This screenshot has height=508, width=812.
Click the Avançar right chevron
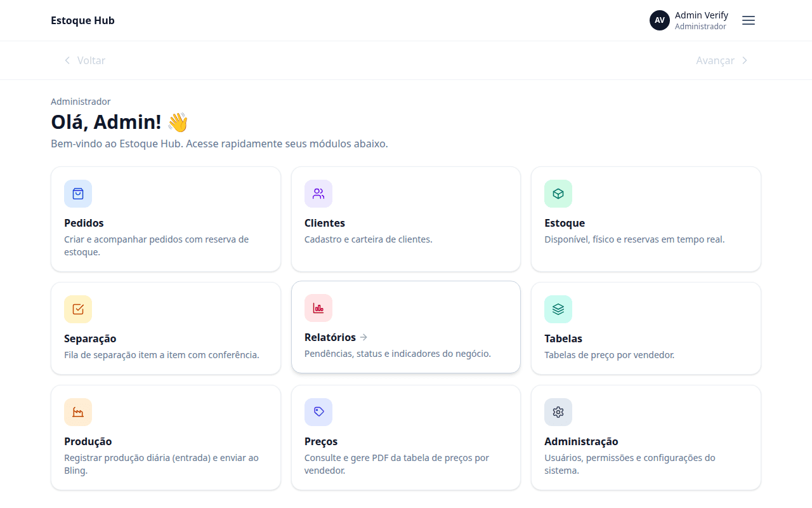click(745, 60)
